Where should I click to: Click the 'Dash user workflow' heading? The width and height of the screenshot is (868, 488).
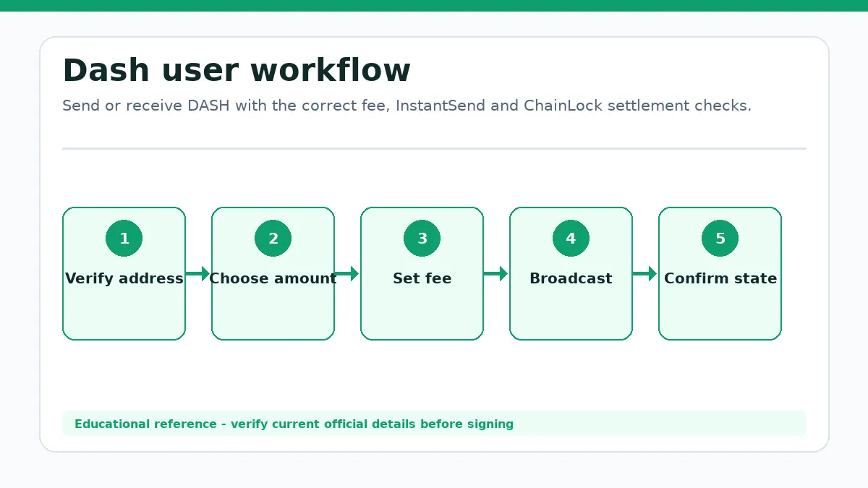(x=237, y=71)
